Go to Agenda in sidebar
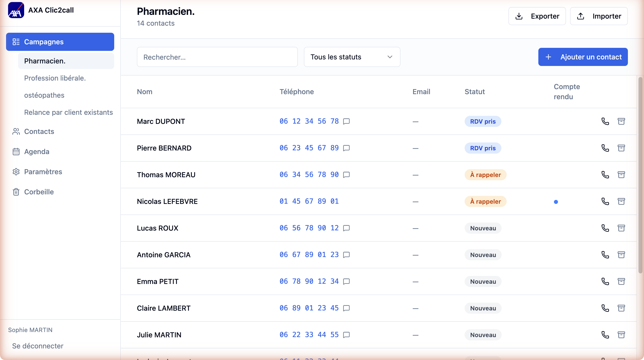The width and height of the screenshot is (644, 360). coord(37,152)
